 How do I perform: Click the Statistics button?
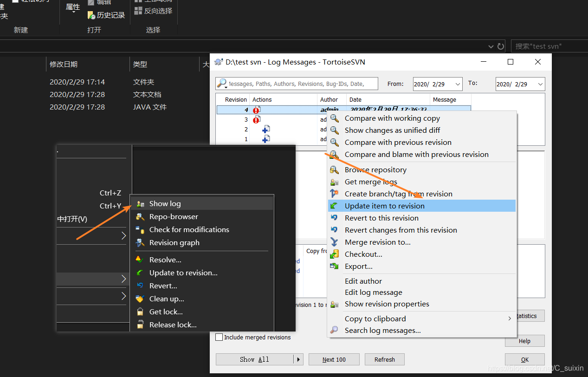click(x=530, y=316)
